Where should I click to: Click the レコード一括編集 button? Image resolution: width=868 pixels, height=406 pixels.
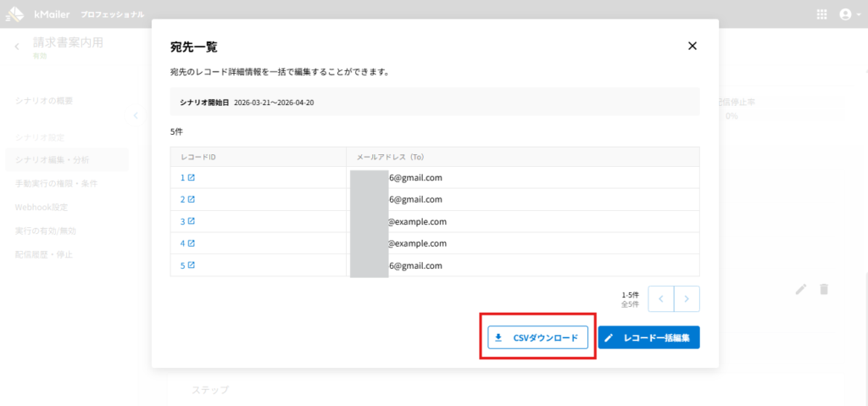tap(648, 337)
